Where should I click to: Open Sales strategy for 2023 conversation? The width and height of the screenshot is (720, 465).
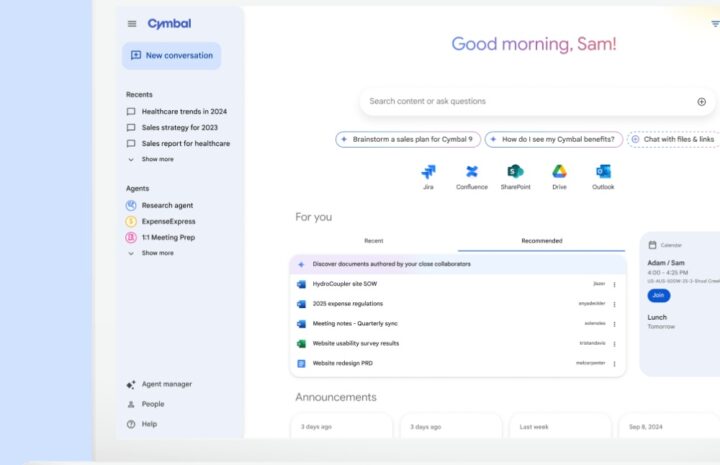coord(172,128)
